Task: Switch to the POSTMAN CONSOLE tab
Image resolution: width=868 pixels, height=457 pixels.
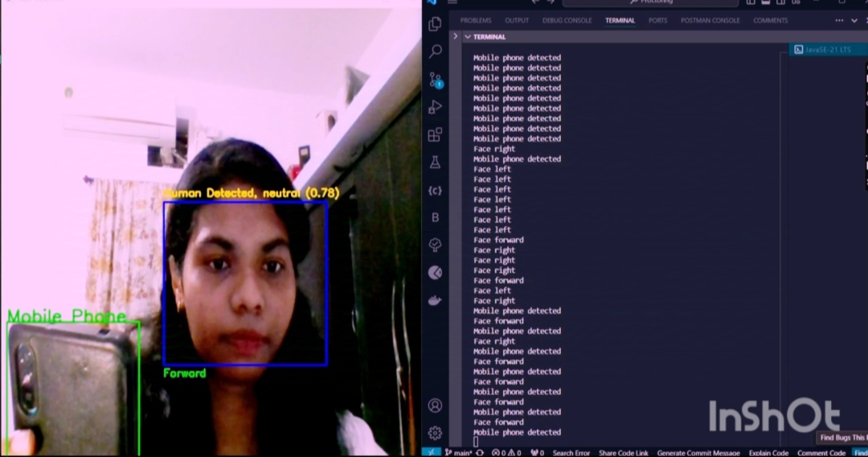Action: click(x=710, y=21)
